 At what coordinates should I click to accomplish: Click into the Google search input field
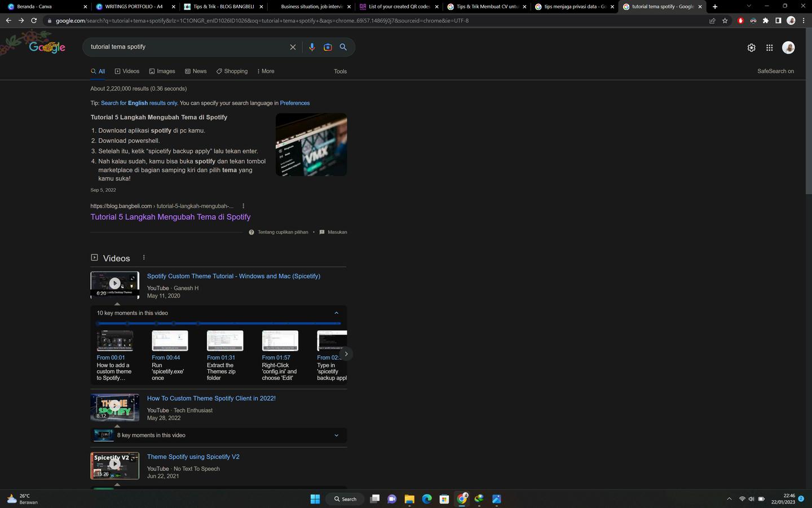coord(188,47)
